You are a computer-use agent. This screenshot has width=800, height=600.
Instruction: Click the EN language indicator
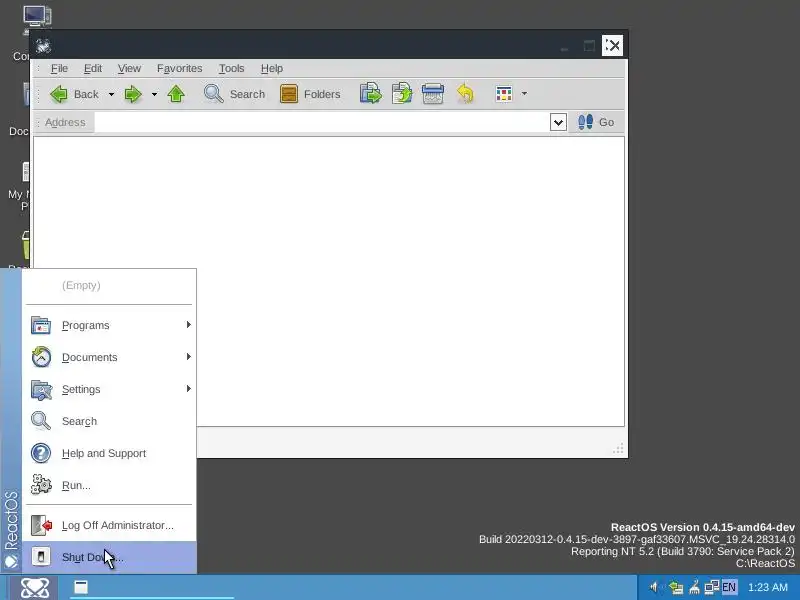click(x=729, y=588)
